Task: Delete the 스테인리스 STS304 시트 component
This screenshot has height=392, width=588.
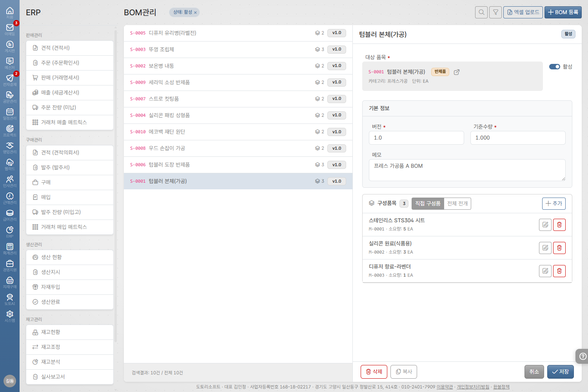Action: click(x=559, y=225)
